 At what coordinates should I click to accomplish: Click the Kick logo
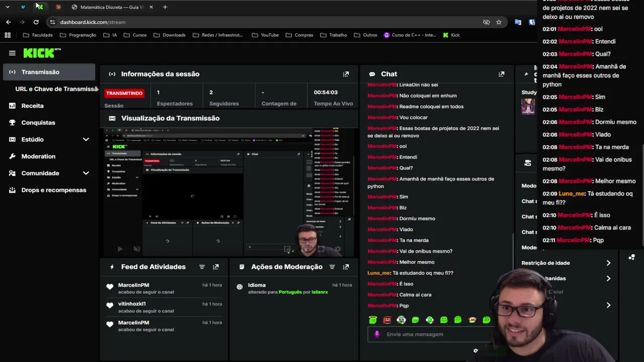pyautogui.click(x=42, y=53)
